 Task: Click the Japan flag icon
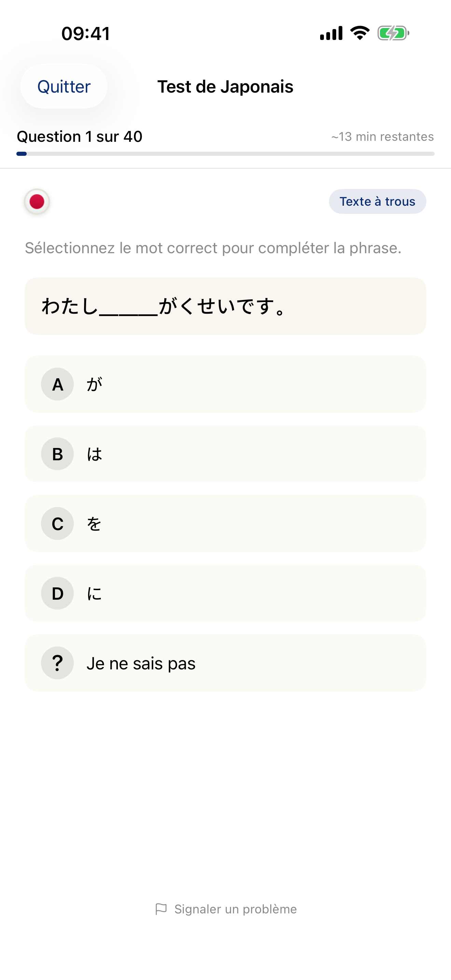pos(37,202)
